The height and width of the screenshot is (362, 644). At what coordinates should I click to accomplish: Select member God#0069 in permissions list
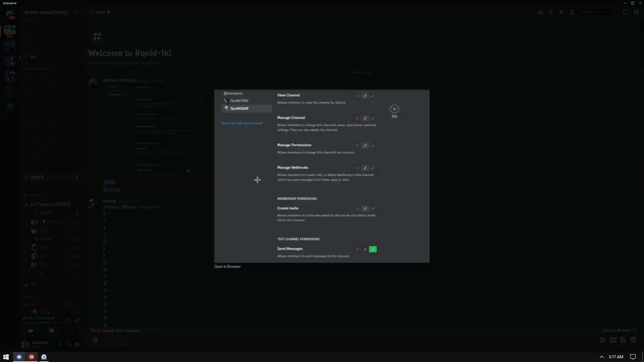click(x=247, y=108)
